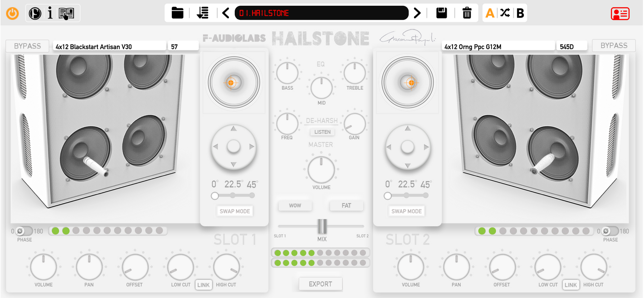Image resolution: width=644 pixels, height=298 pixels.
Task: Click the info 'i' icon
Action: pyautogui.click(x=50, y=14)
